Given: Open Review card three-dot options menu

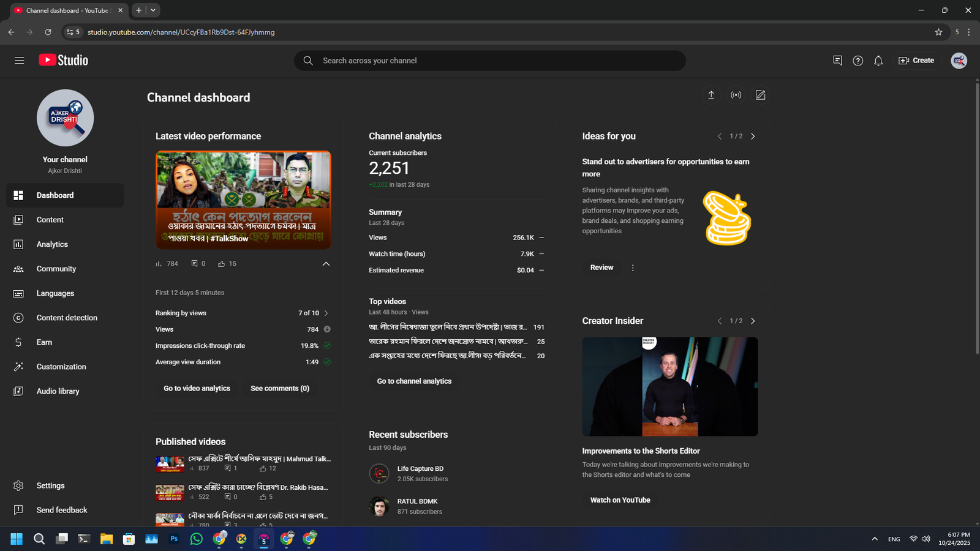Looking at the screenshot, I should 633,268.
